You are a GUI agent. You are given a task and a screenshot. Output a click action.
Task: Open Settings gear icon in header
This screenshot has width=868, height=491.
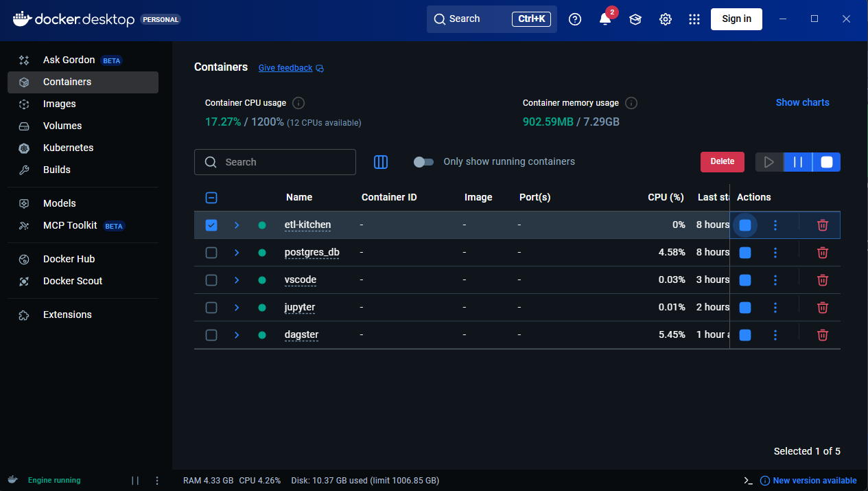tap(665, 19)
